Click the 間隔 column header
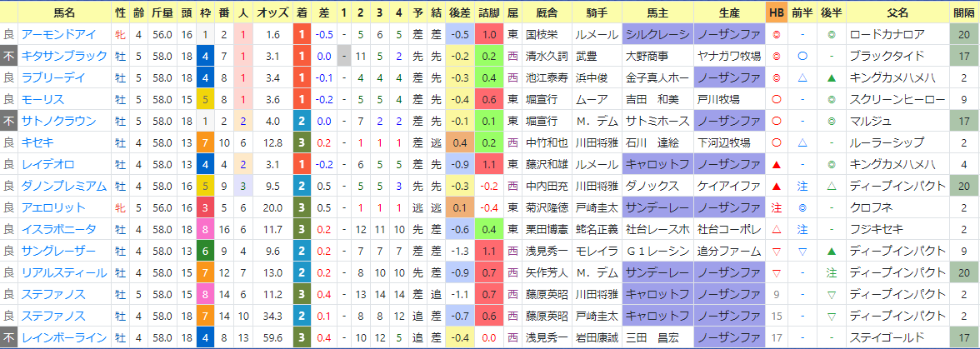 963,12
